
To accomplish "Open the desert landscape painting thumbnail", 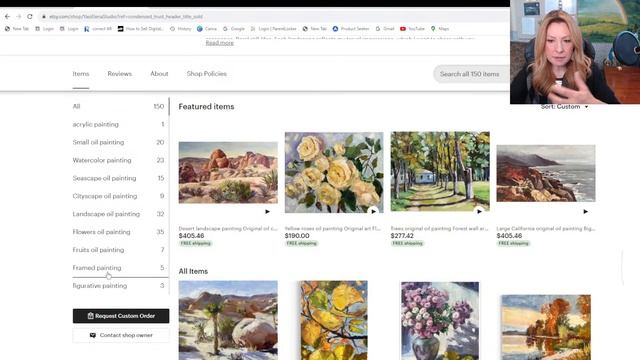I will click(x=228, y=173).
